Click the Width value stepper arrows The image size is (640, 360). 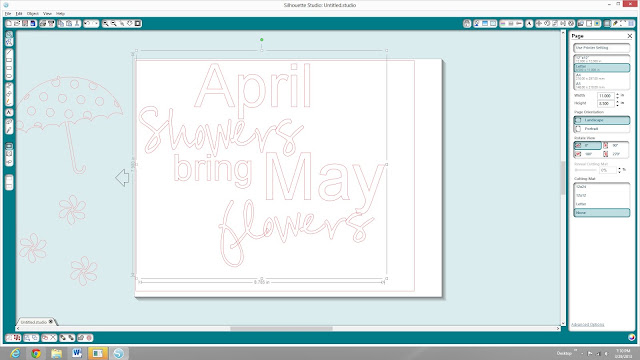point(617,96)
